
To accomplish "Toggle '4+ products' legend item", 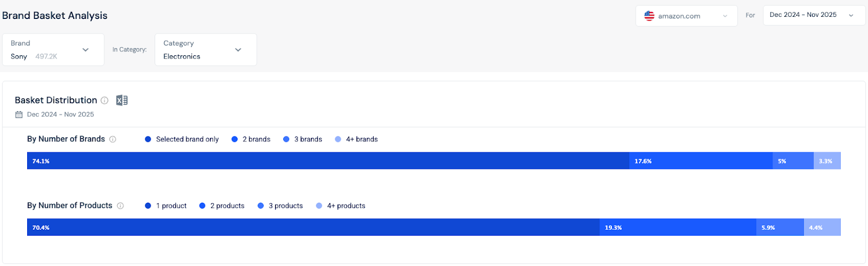I will tap(340, 206).
